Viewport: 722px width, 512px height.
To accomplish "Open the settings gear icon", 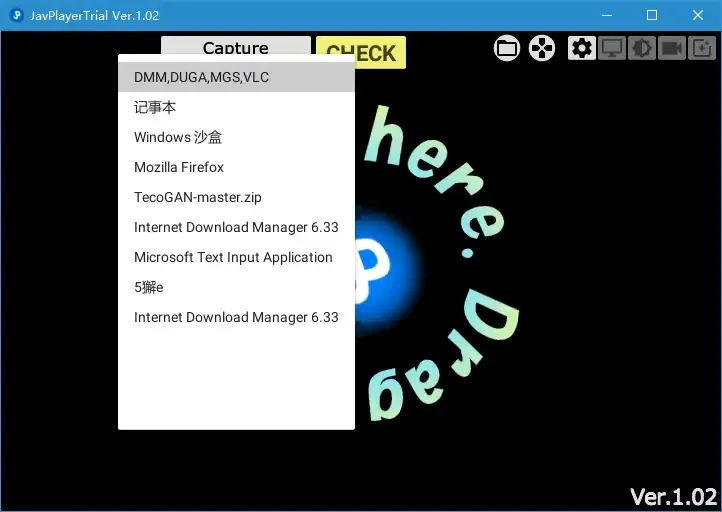I will (x=582, y=48).
